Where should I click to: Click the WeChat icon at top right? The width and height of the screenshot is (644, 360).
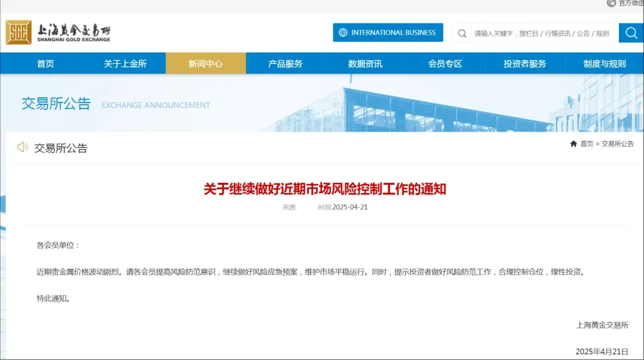(x=611, y=3)
